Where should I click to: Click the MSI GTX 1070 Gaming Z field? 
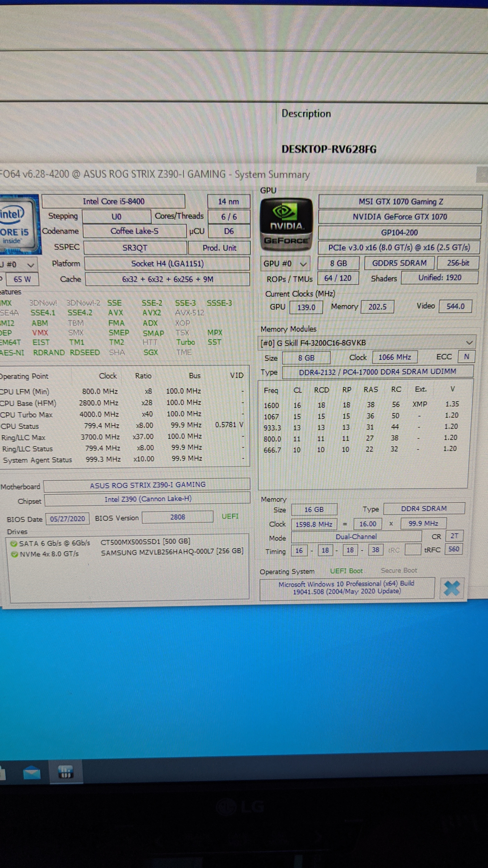click(400, 201)
